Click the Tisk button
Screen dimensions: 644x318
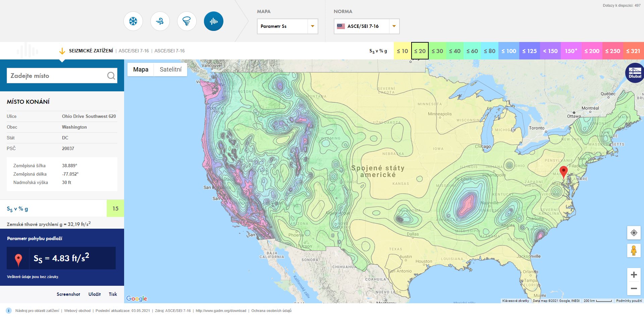[113, 294]
